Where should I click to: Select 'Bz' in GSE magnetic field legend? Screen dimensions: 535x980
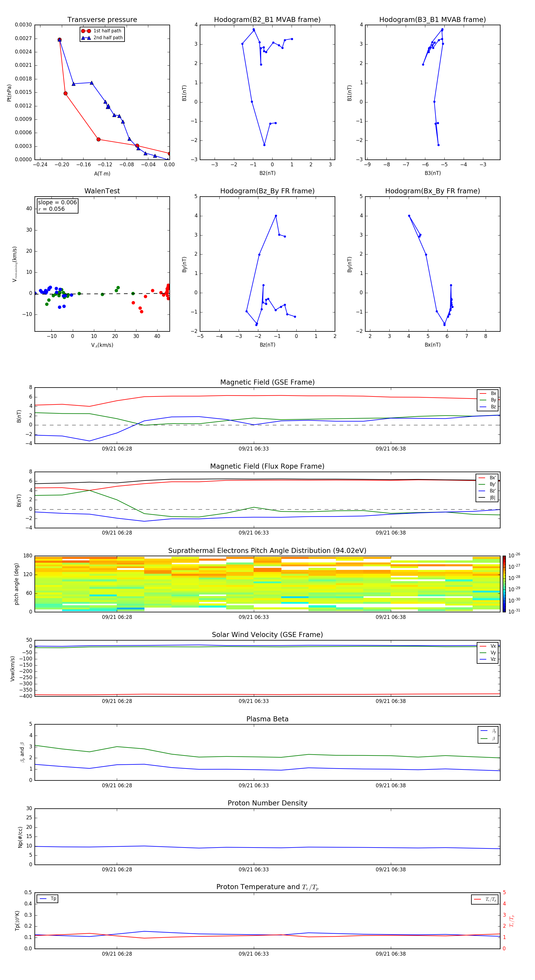coord(488,407)
